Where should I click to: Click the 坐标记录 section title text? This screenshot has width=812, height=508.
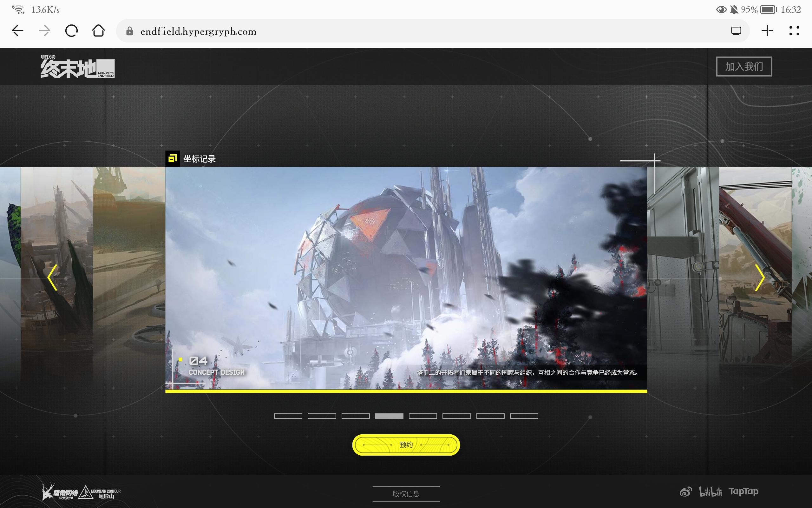pyautogui.click(x=199, y=159)
